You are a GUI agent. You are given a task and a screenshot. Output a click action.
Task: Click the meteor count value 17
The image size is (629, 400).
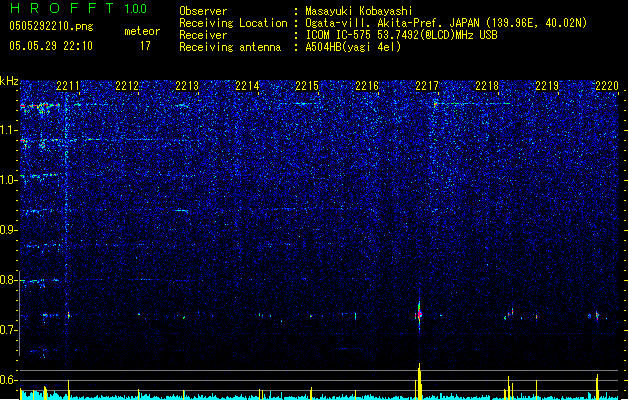(x=145, y=46)
